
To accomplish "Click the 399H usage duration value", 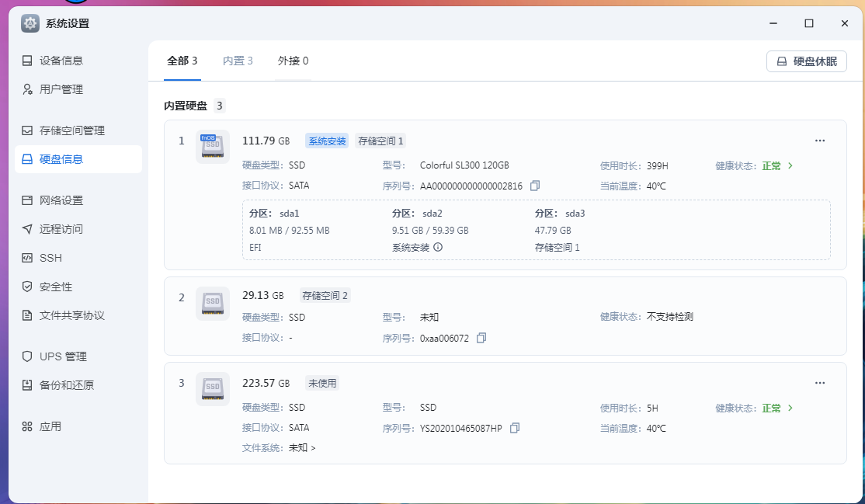I will tap(658, 165).
